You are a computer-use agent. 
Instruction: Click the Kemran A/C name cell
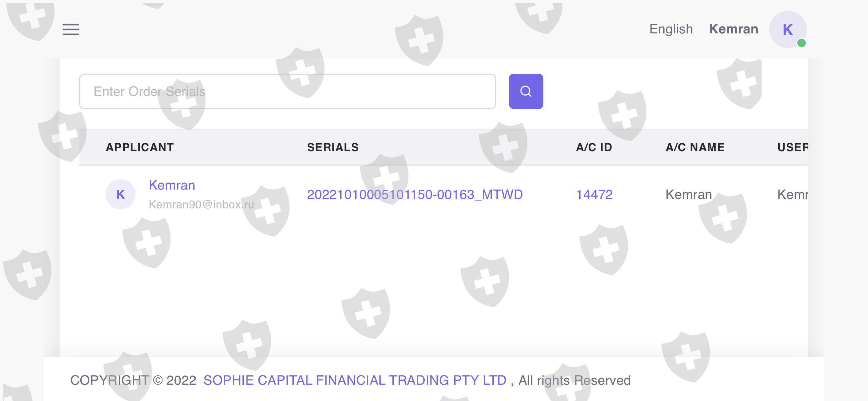point(688,194)
